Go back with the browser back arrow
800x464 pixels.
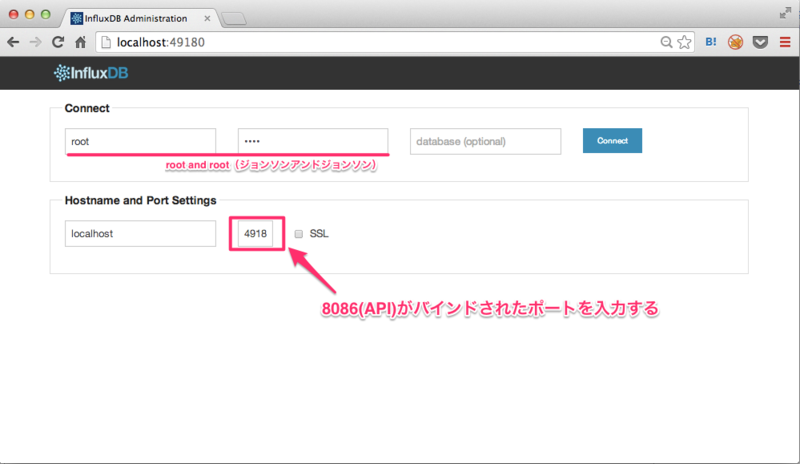[13, 42]
